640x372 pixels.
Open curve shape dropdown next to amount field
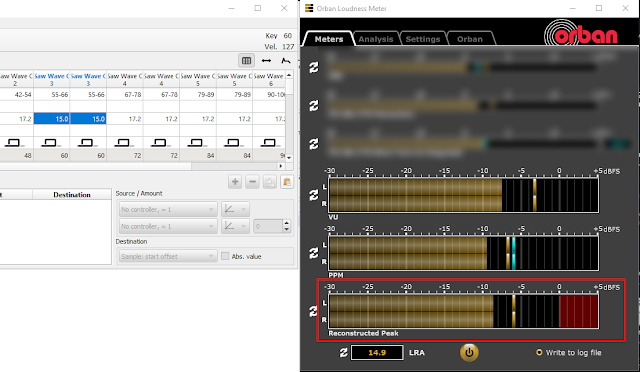(x=235, y=226)
